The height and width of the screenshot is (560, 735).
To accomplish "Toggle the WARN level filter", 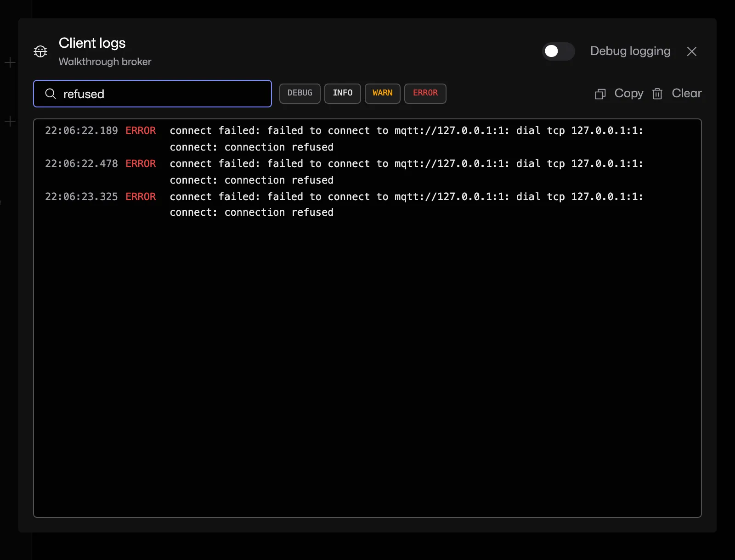I will click(383, 93).
